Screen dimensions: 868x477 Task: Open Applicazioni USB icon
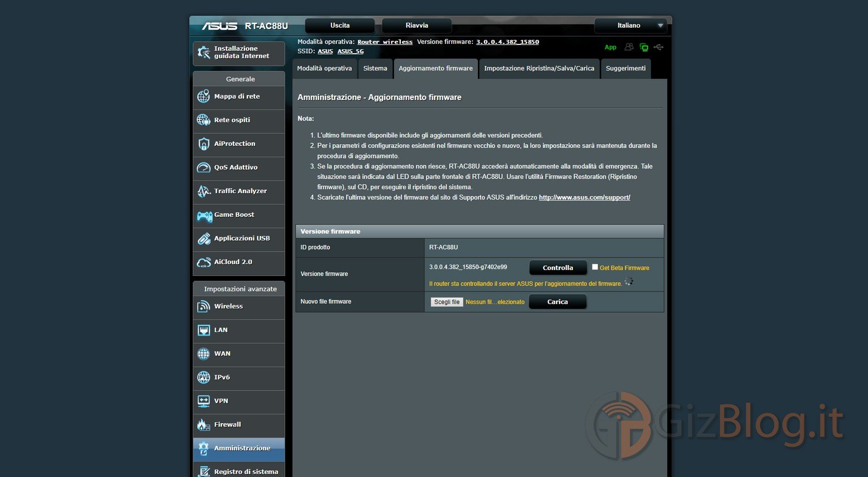click(x=203, y=238)
